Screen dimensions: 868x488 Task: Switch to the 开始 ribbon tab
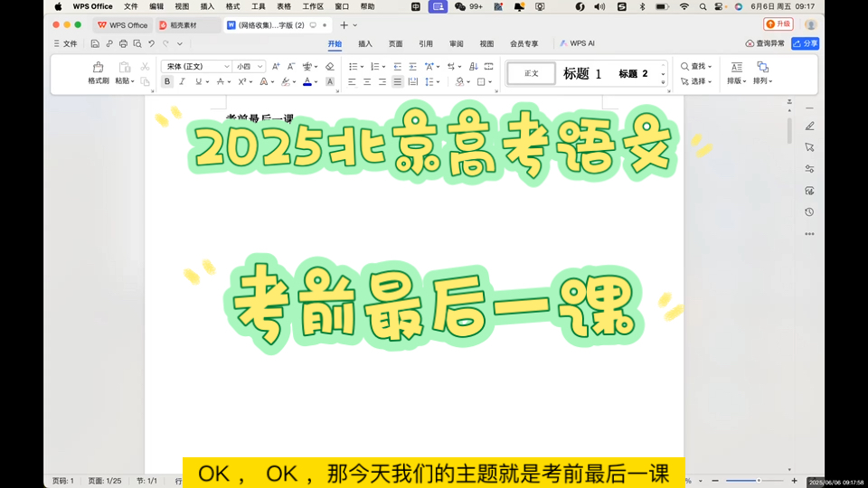pos(335,43)
